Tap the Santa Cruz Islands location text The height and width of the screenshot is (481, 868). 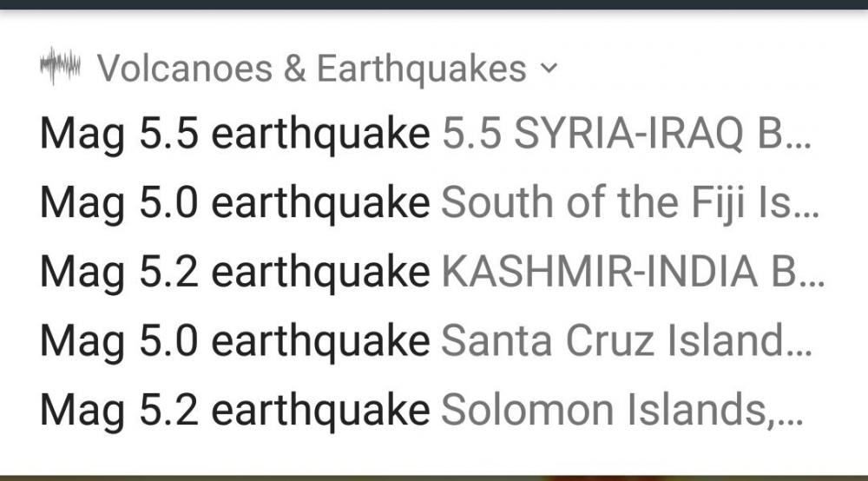[613, 341]
